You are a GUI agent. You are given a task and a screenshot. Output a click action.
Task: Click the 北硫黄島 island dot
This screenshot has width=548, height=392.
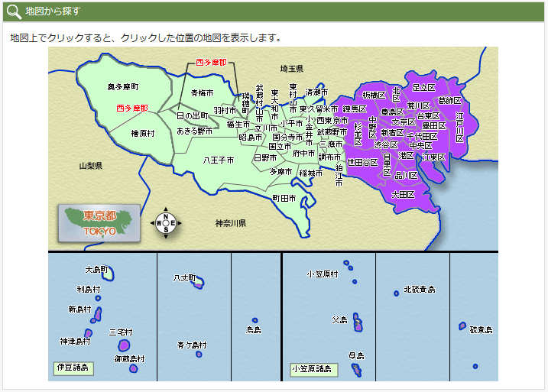394,292
